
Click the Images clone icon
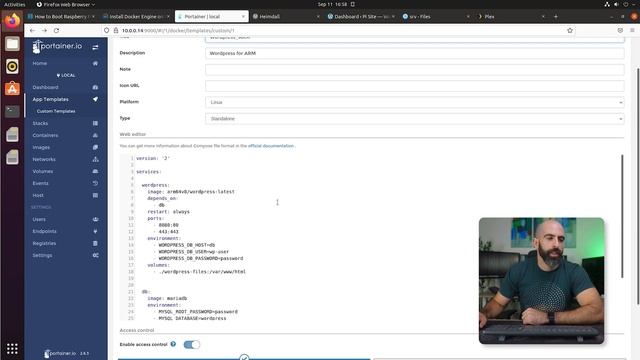pyautogui.click(x=95, y=147)
